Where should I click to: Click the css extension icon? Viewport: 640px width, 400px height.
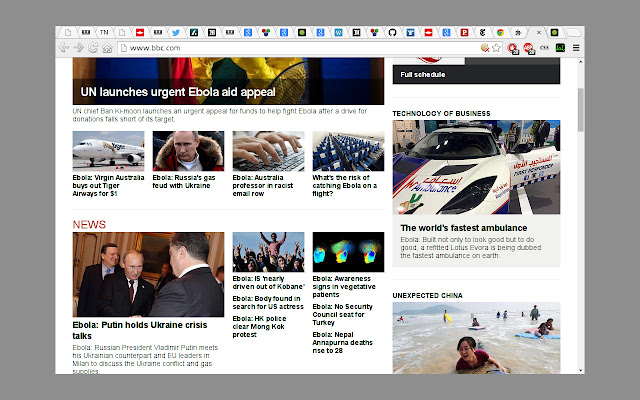coord(544,48)
